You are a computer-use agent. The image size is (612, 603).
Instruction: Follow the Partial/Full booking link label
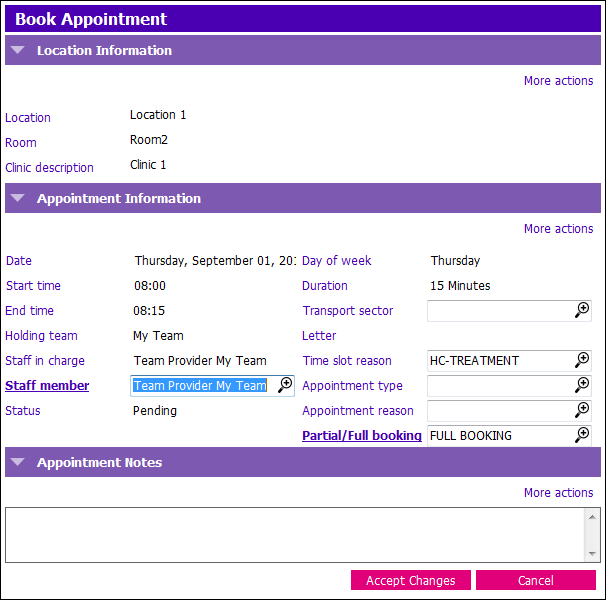coord(362,436)
